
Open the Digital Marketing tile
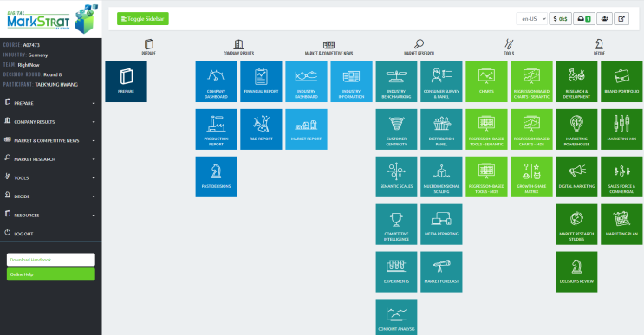576,177
